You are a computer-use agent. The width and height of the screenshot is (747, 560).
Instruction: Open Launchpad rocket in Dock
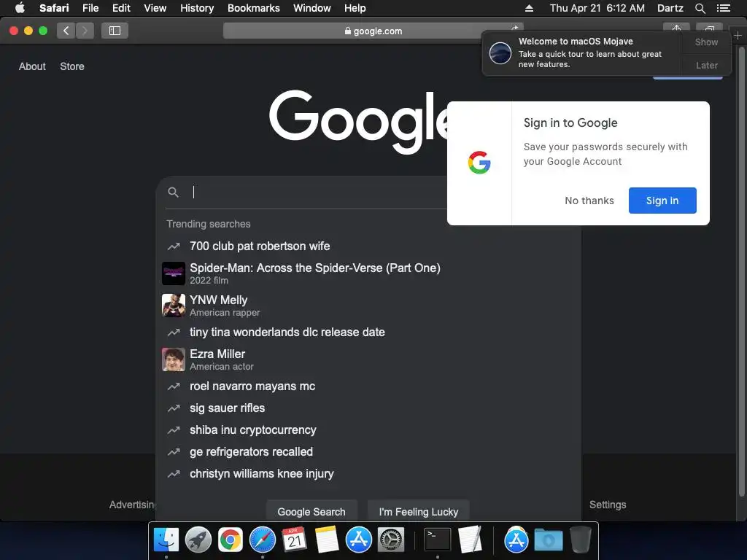coord(198,540)
